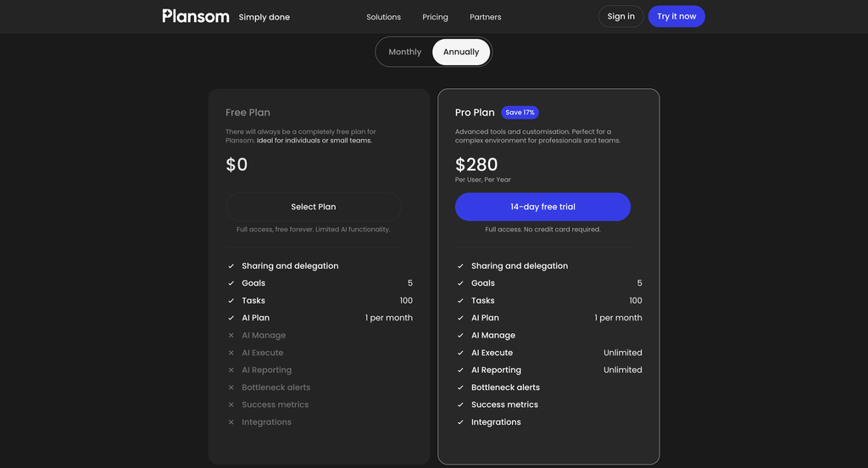Select Annually billing option
The height and width of the screenshot is (468, 868).
tap(461, 52)
